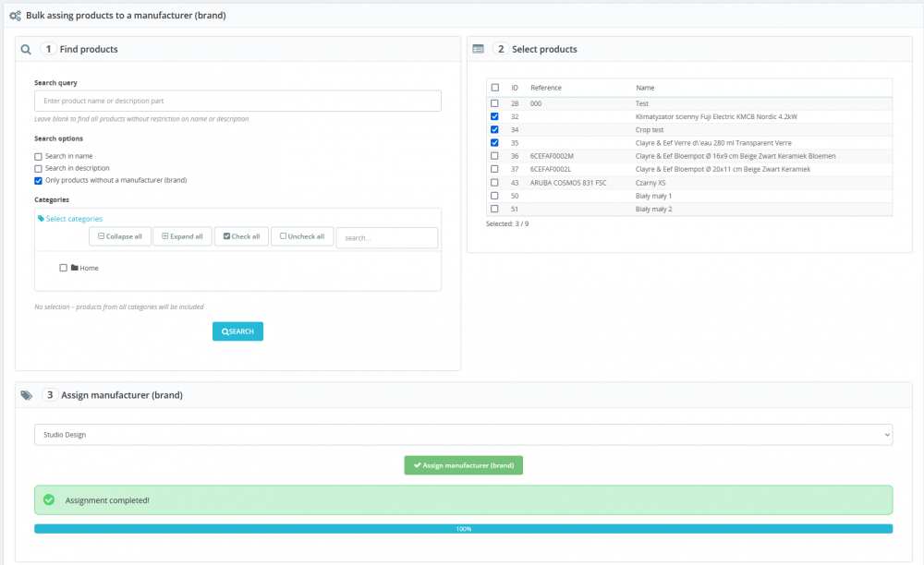This screenshot has width=924, height=565.
Task: Click the Name column header
Action: 645,88
